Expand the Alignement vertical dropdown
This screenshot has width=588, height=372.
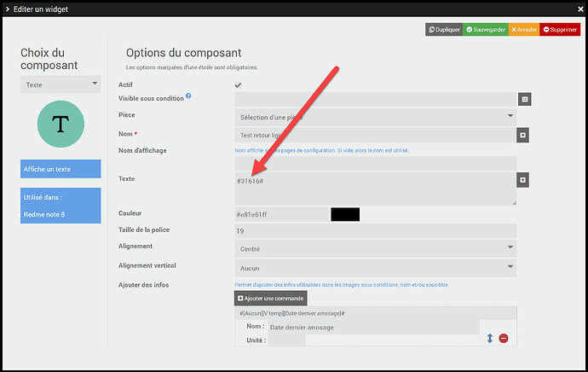(375, 267)
